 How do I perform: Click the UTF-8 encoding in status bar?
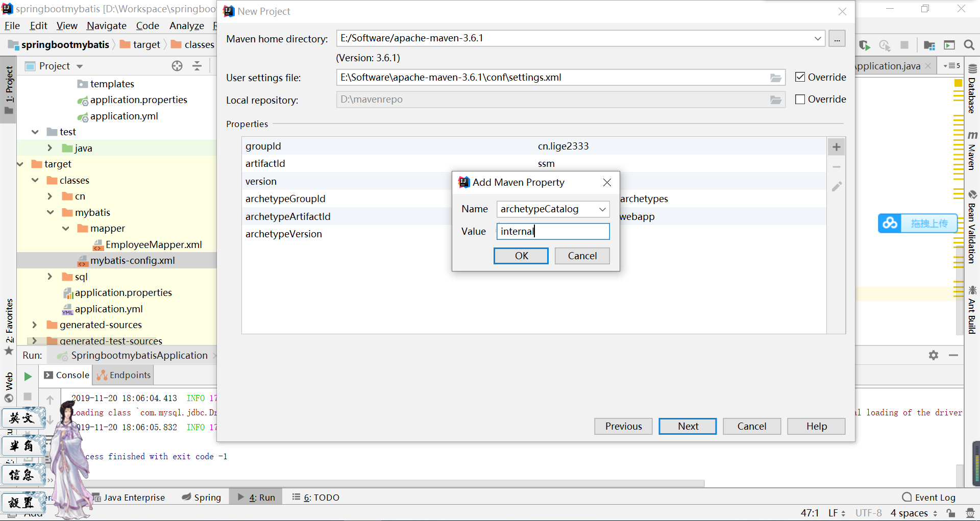(x=868, y=513)
